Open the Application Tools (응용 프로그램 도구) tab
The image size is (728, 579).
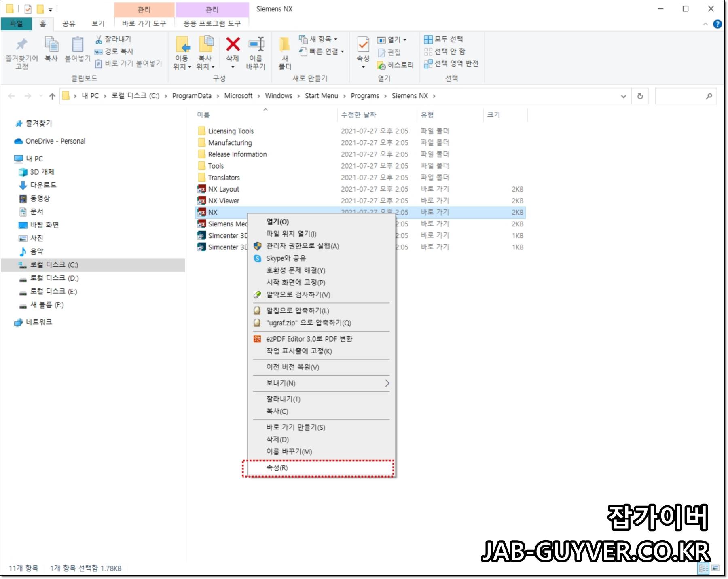(212, 23)
